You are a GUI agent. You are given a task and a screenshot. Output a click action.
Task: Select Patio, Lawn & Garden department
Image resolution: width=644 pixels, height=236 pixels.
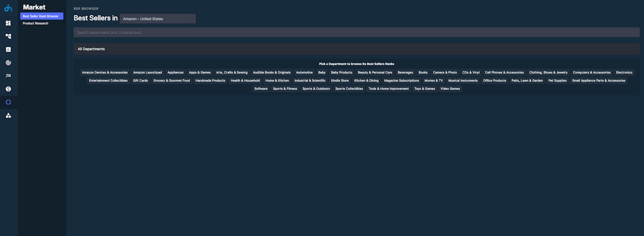click(528, 80)
